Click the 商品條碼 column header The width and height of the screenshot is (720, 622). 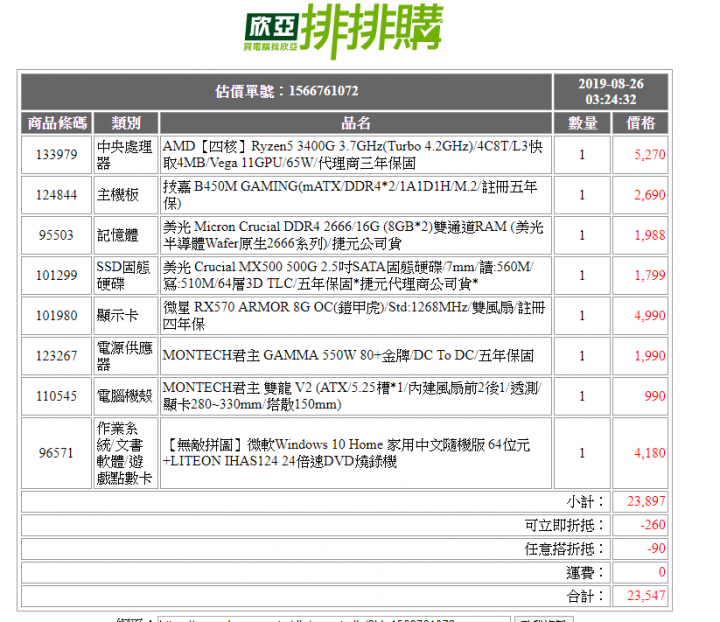pos(56,123)
